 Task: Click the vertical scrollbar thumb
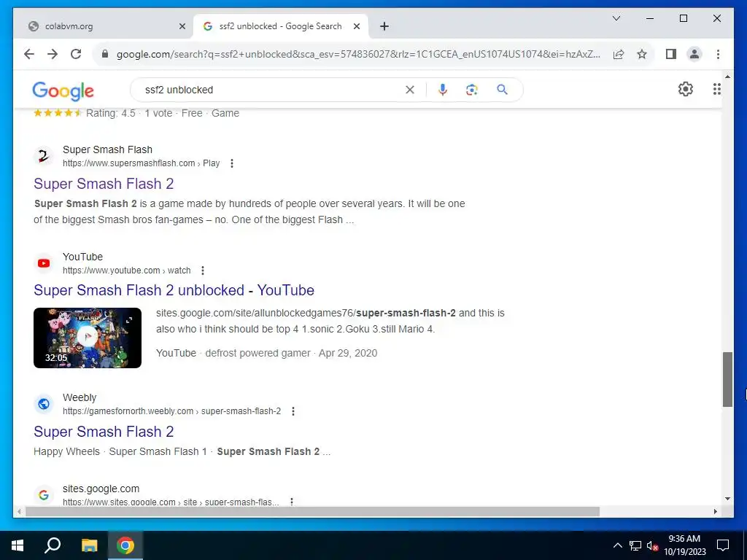(727, 379)
